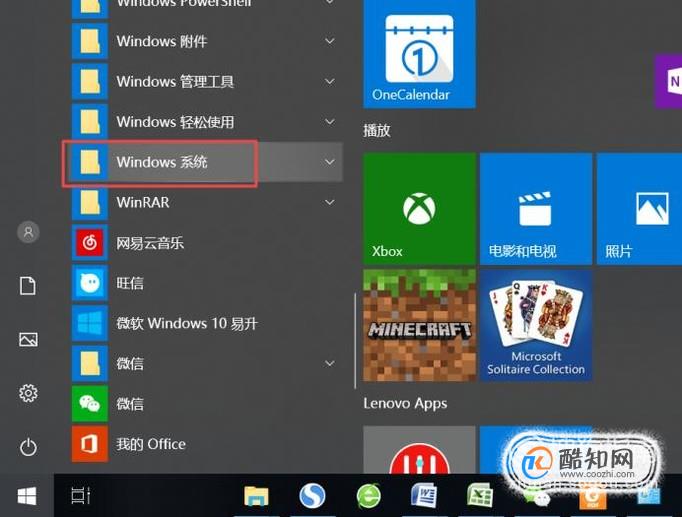Expand the Windows 附件 chevron
Image resolution: width=682 pixels, height=517 pixels.
(x=330, y=41)
